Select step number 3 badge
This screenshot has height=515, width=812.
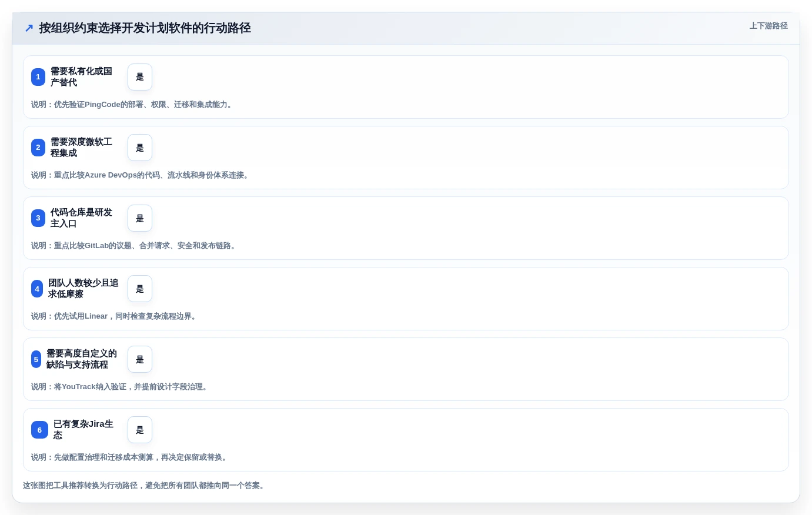(x=38, y=218)
